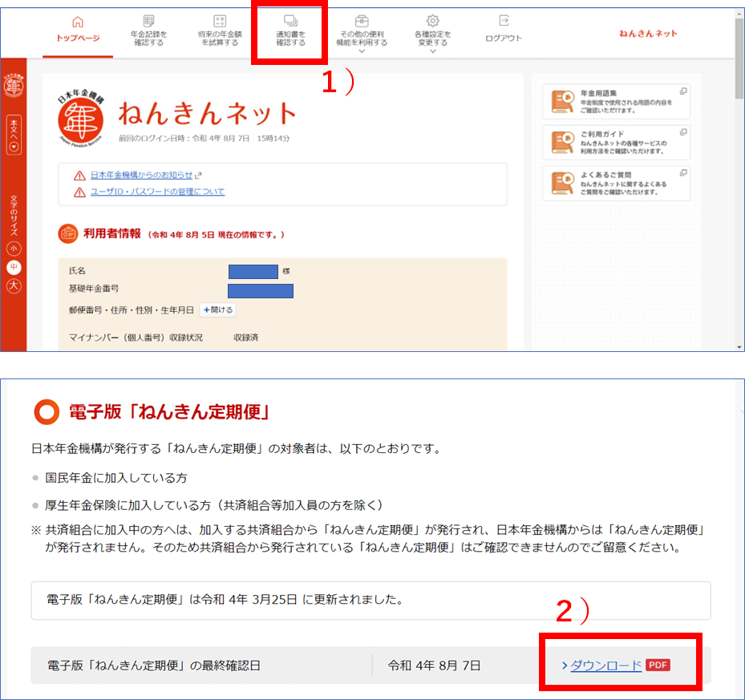Open ユーザID・パスワードの管理について link
Screen dimensions: 745x700
coord(157,192)
